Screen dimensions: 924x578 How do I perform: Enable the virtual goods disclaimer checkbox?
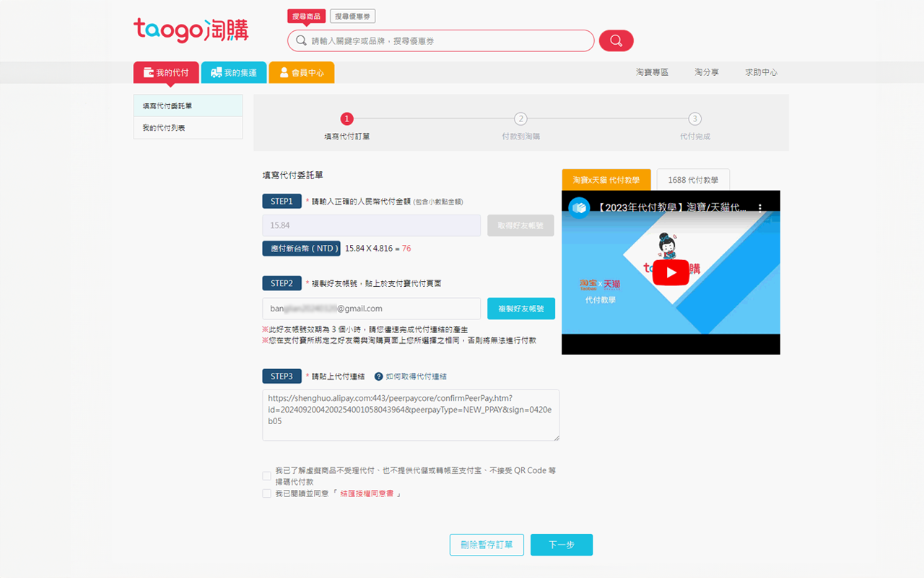[266, 475]
